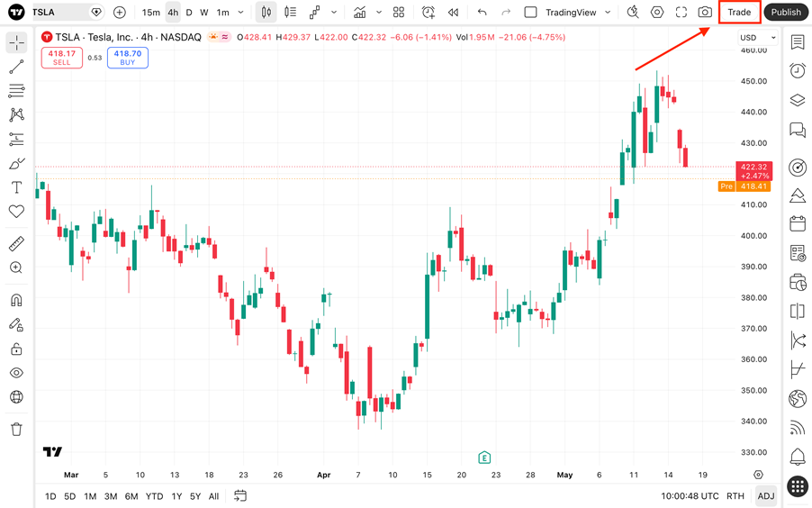Open the alerts clock panel
812x508 pixels.
tap(798, 70)
